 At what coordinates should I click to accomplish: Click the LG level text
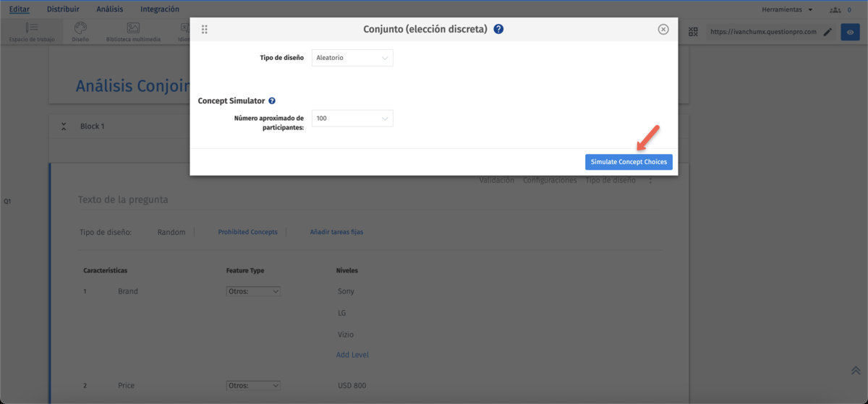[x=342, y=313]
